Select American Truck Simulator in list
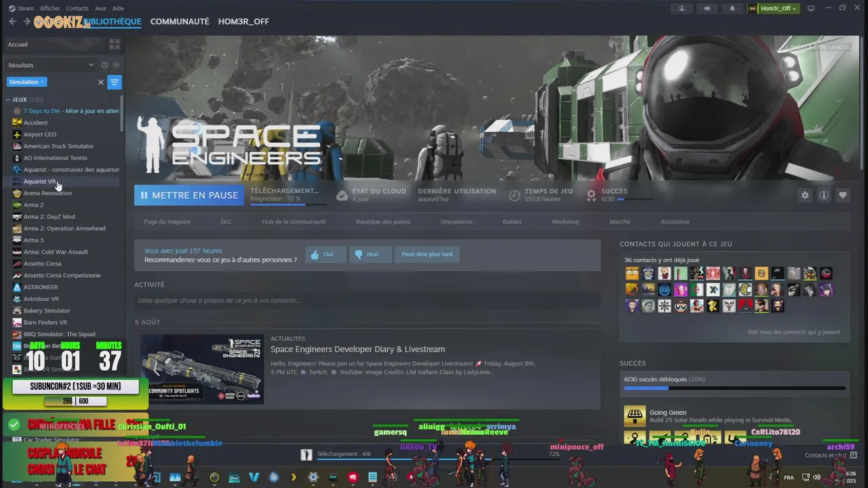Screen dimensions: 868x488 click(58, 146)
